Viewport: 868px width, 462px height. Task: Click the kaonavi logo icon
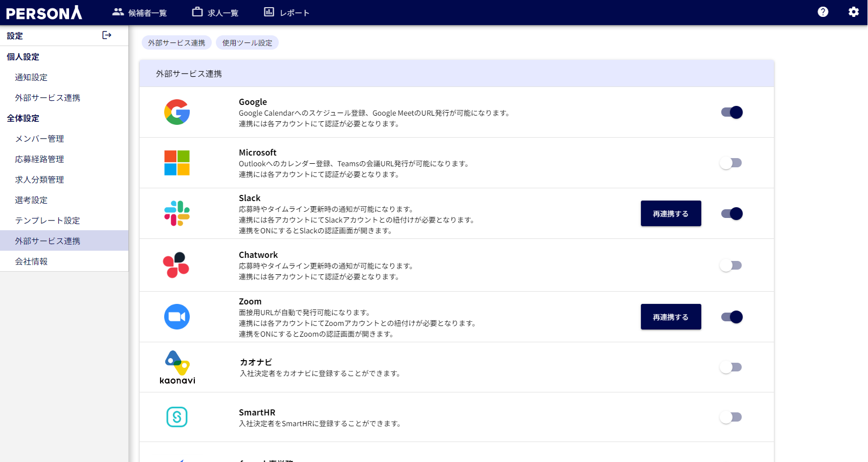(177, 367)
